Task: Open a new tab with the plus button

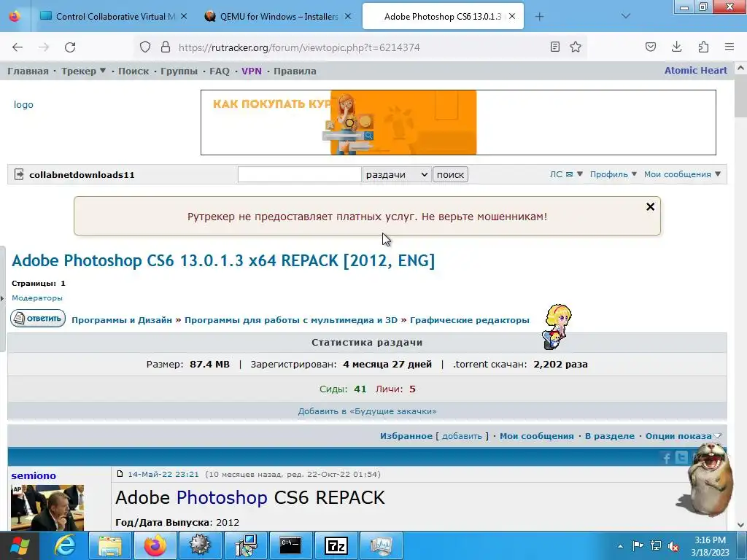Action: 539,17
